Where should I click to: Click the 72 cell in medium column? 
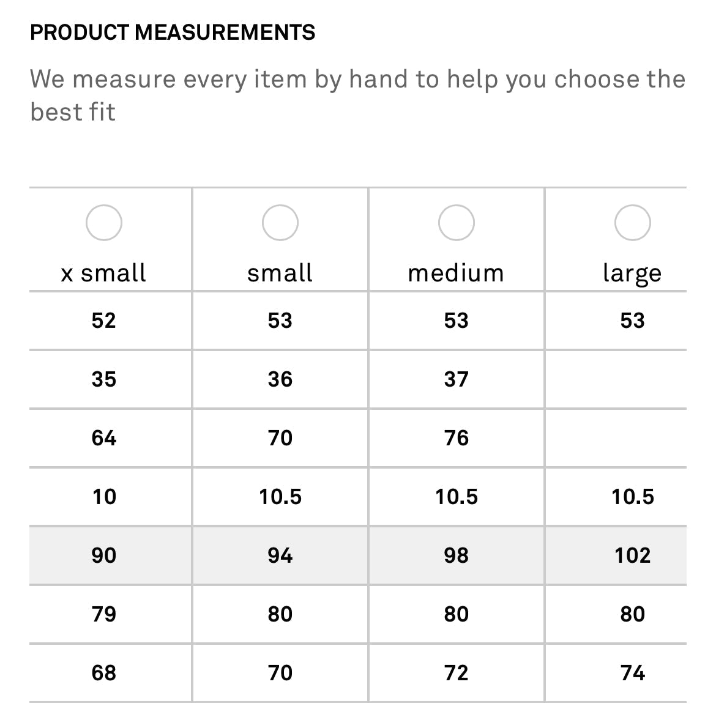tap(457, 673)
